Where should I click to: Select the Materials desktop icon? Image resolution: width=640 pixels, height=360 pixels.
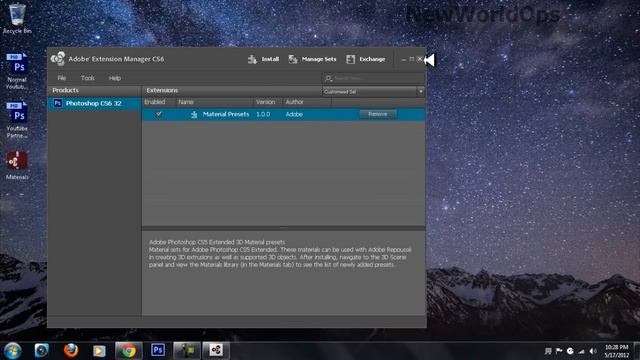pyautogui.click(x=17, y=165)
